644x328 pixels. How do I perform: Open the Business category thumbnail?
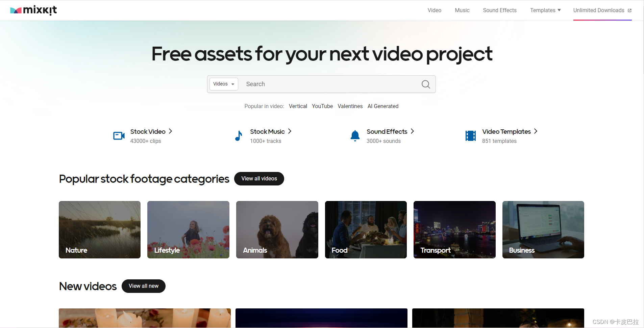click(543, 230)
